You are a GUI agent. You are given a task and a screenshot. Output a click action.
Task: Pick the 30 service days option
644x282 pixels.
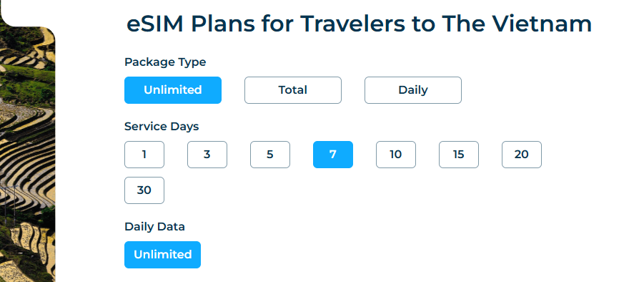point(144,190)
